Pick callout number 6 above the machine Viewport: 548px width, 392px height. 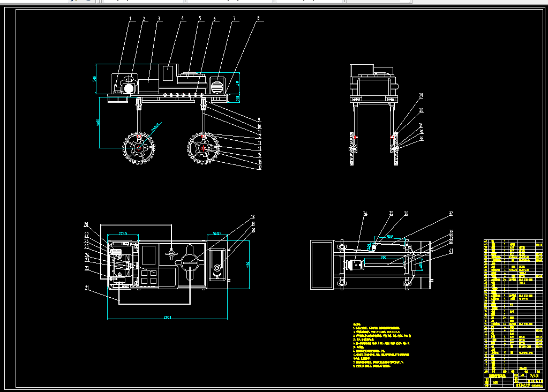coord(214,19)
